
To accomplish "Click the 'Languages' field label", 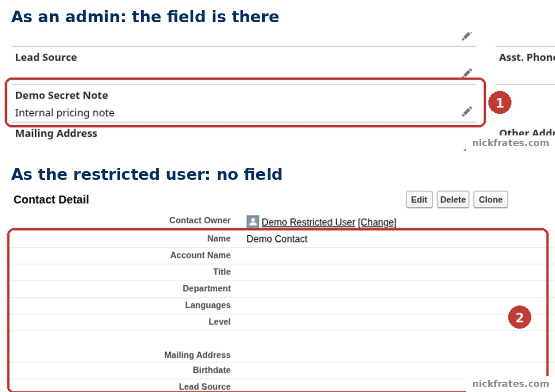I will click(x=208, y=305).
